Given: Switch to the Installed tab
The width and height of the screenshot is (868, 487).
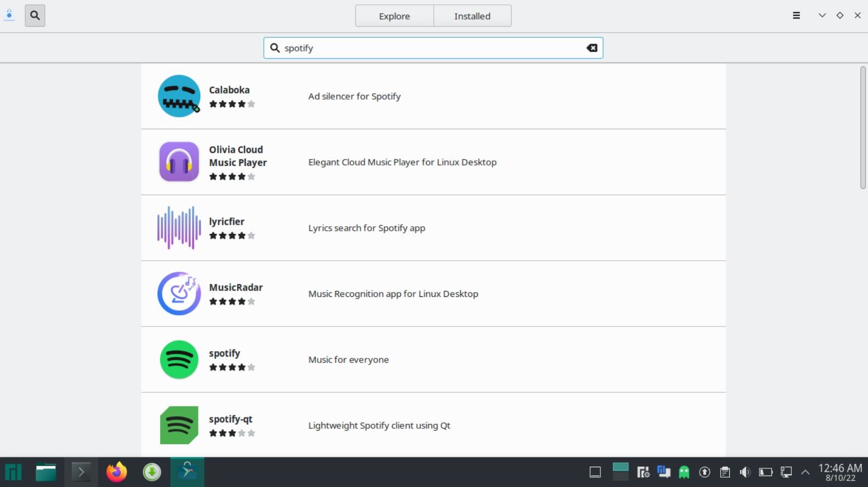Looking at the screenshot, I should tap(472, 16).
